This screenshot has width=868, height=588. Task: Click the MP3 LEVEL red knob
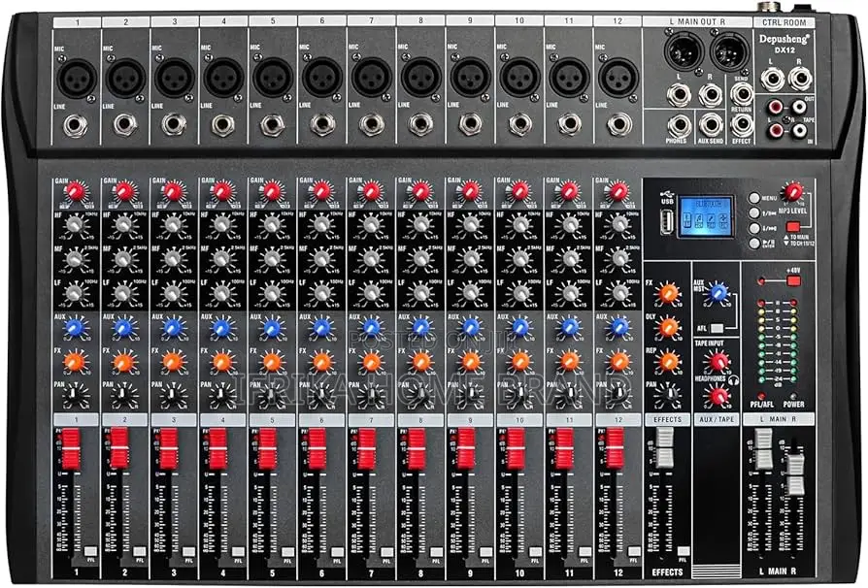(792, 191)
